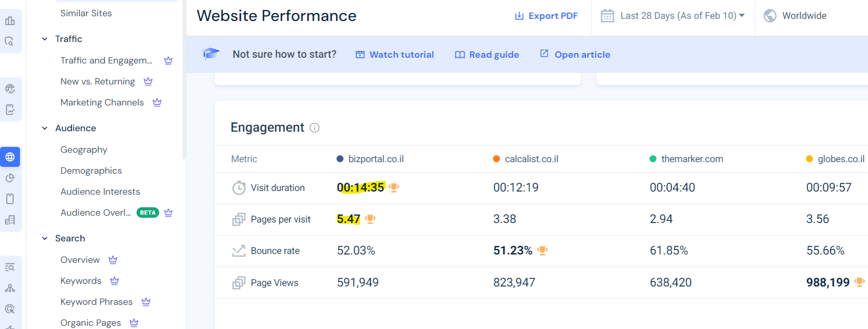
Task: Click Export PDF
Action: point(546,16)
